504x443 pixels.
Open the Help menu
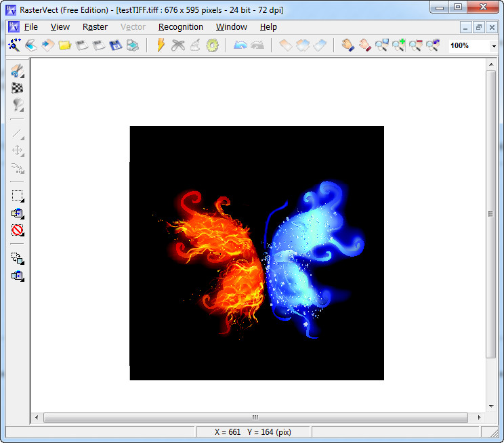tap(268, 27)
